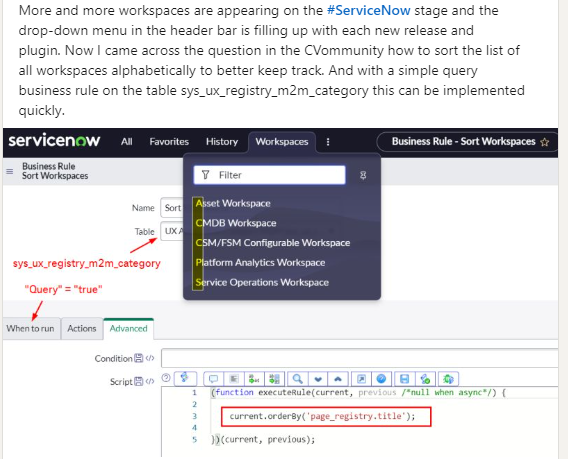Image resolution: width=568 pixels, height=459 pixels.
Task: Click the find next down-arrow icon
Action: (x=318, y=379)
